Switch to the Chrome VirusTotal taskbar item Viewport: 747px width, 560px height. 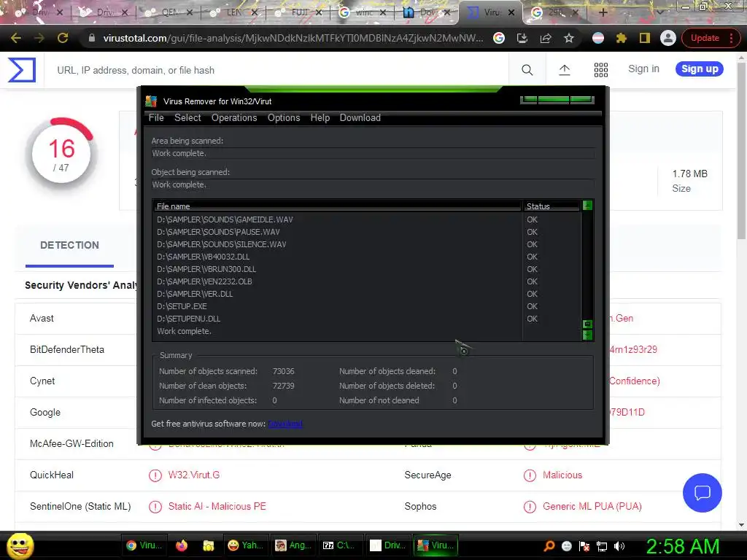(144, 545)
